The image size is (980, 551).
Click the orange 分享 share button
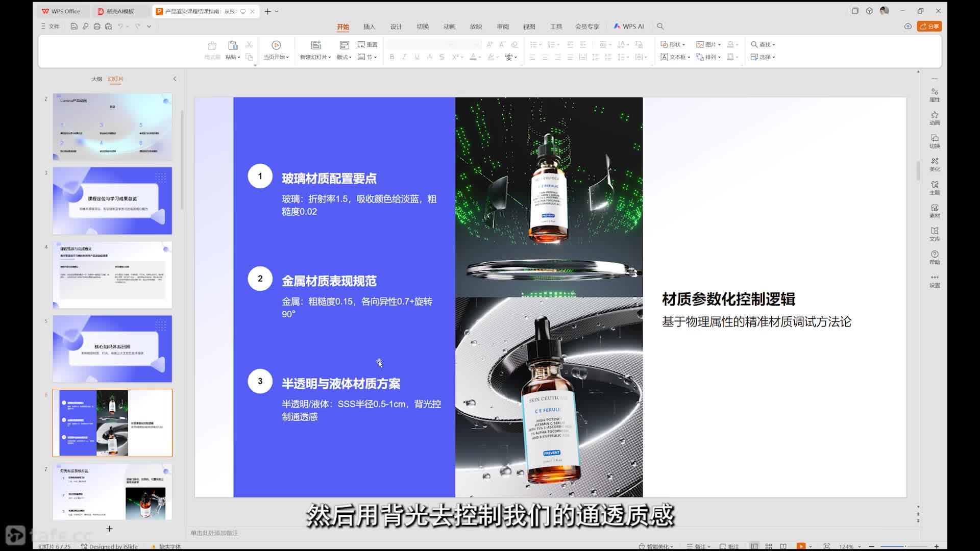pyautogui.click(x=929, y=26)
